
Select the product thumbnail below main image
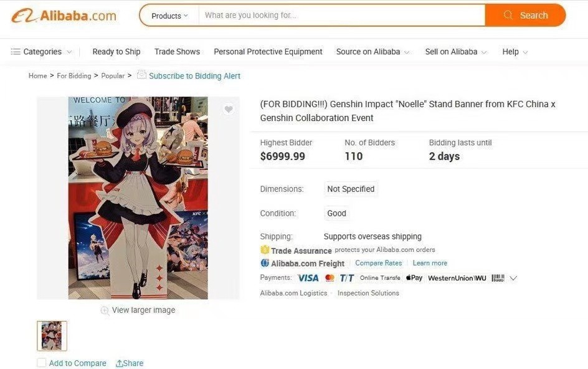pyautogui.click(x=52, y=335)
